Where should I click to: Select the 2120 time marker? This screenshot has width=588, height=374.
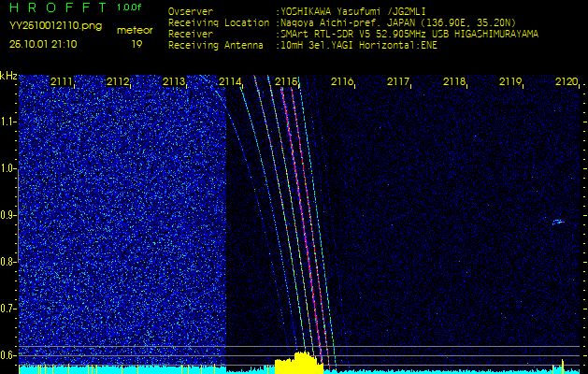pyautogui.click(x=566, y=82)
